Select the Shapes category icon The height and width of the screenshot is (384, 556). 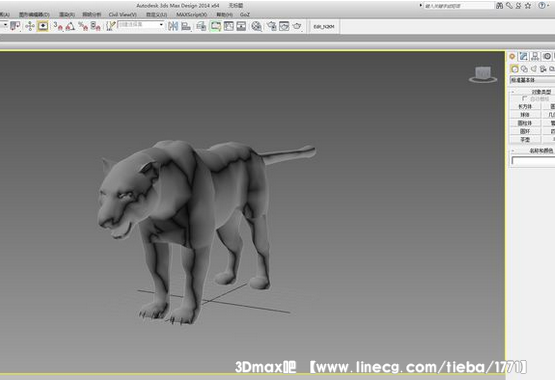(524, 69)
